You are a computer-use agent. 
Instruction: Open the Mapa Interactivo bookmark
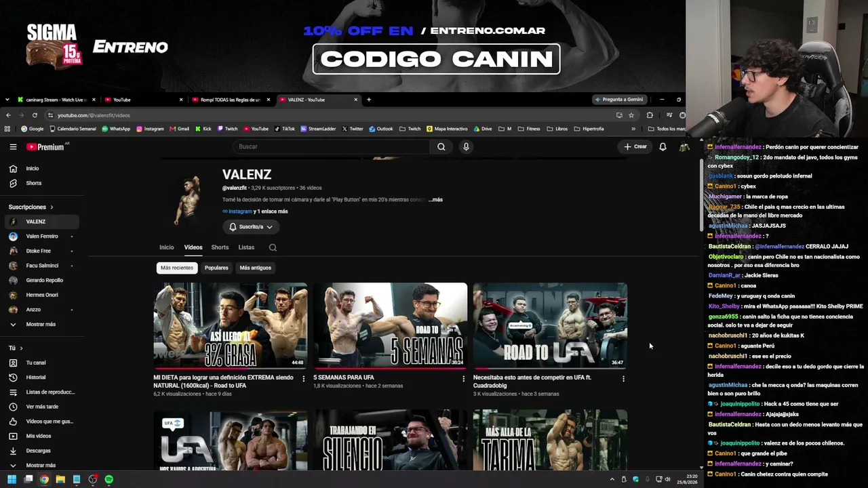(447, 129)
